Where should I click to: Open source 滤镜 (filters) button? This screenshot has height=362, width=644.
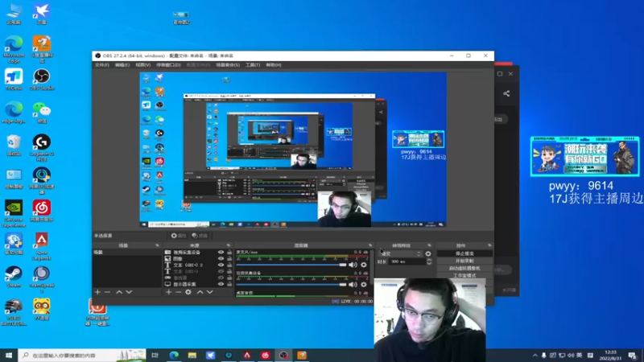coord(200,236)
